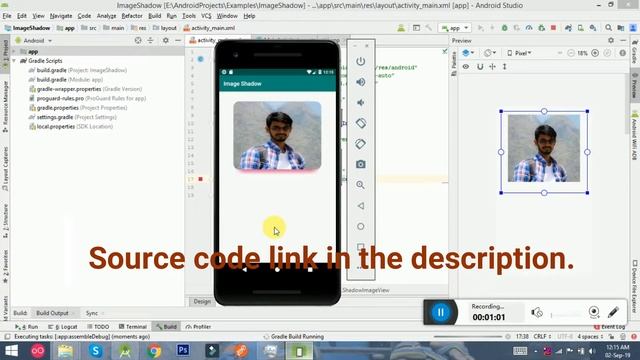Open the Event Log

[x=609, y=327]
